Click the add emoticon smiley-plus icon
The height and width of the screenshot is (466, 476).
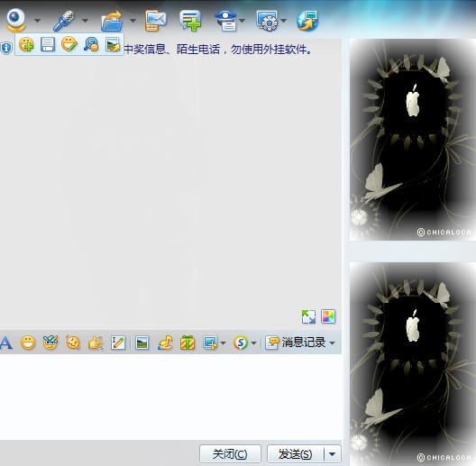click(x=26, y=44)
